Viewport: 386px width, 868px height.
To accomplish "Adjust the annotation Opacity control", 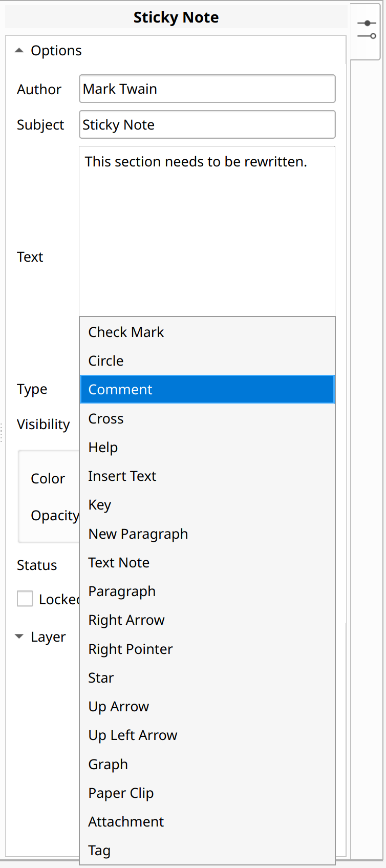I will (55, 516).
